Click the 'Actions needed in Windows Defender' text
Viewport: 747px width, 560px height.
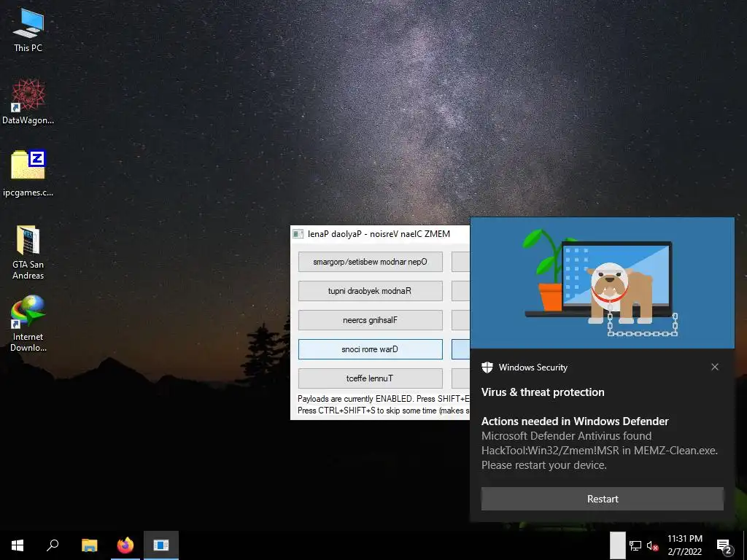click(x=575, y=421)
